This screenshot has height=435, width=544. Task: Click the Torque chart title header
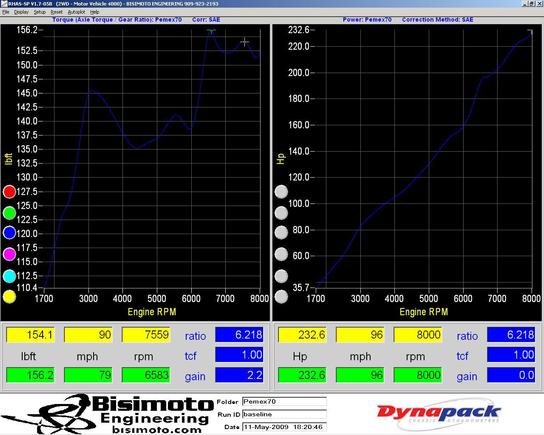pyautogui.click(x=117, y=20)
